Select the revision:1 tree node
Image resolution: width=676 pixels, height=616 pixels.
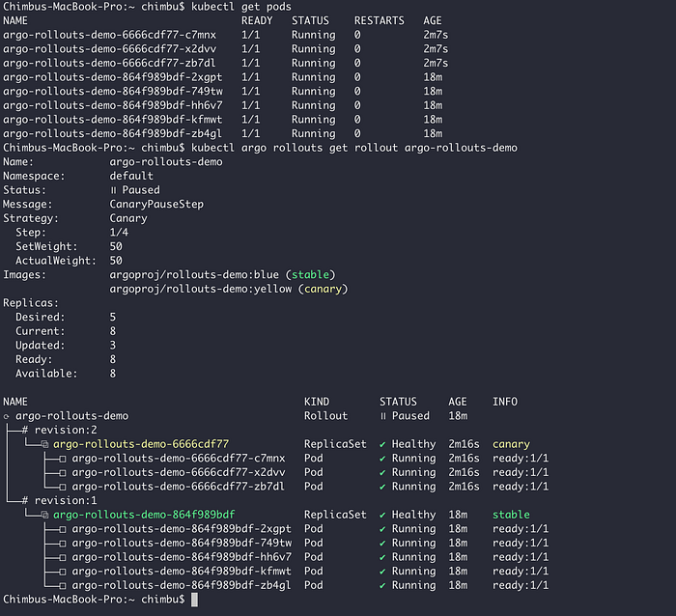[60, 500]
